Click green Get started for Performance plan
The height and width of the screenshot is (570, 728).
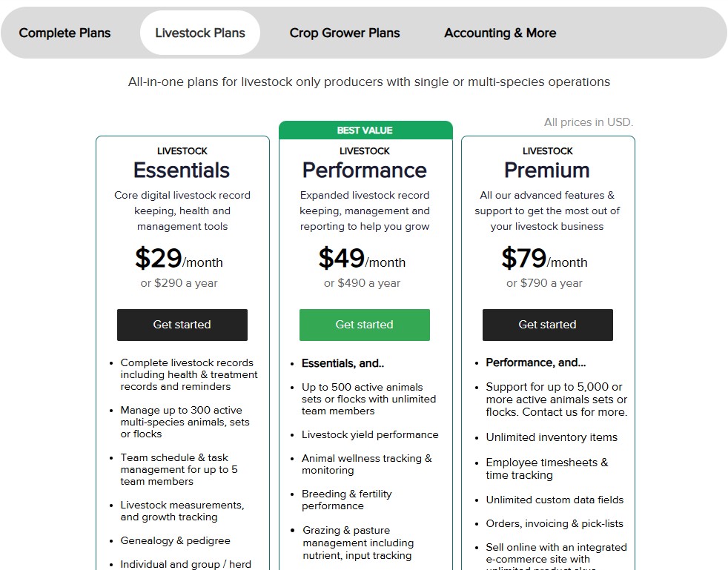[x=365, y=325]
